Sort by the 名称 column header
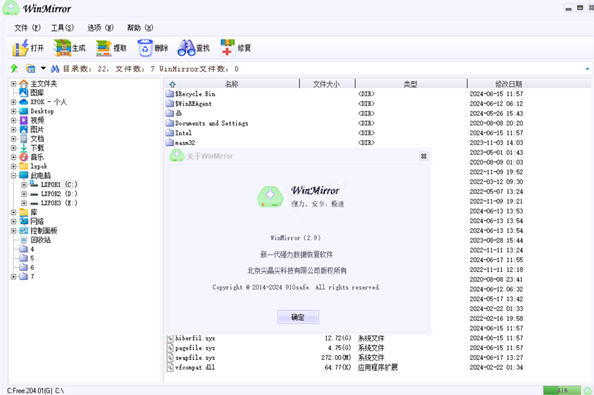 pyautogui.click(x=231, y=84)
